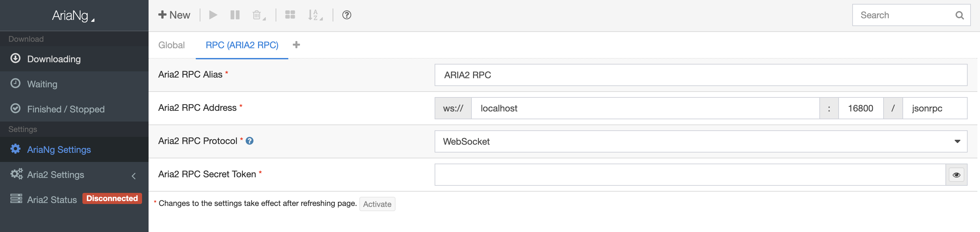
Task: Click the RPC port number field
Action: (x=860, y=109)
